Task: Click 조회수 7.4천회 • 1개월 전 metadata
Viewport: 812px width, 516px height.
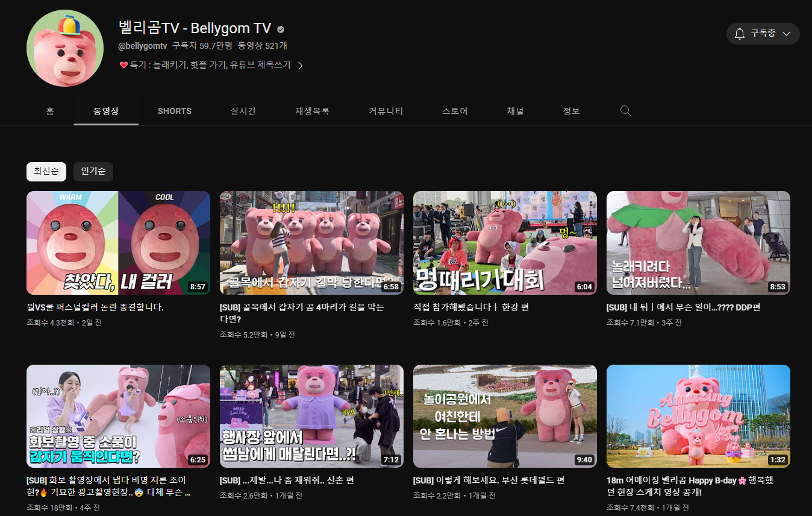Action: (x=648, y=508)
